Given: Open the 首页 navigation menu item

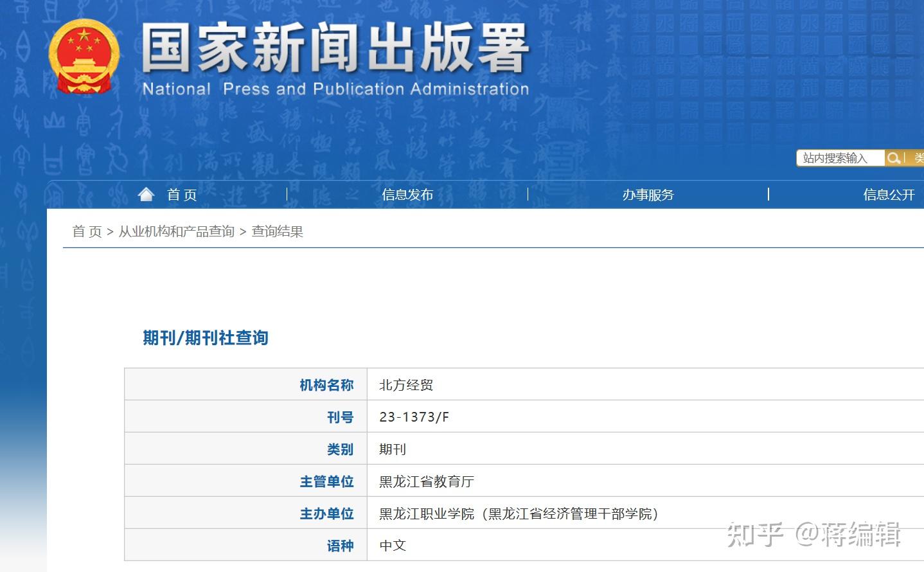Looking at the screenshot, I should click(182, 195).
